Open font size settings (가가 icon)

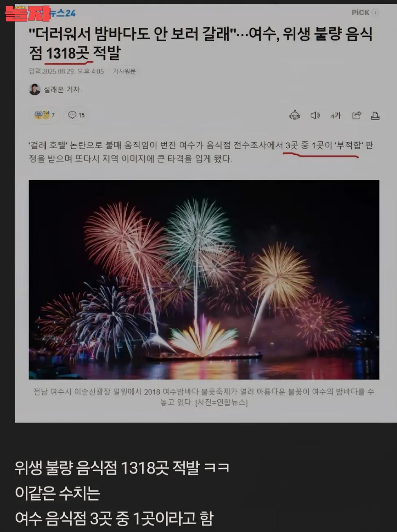click(x=336, y=116)
